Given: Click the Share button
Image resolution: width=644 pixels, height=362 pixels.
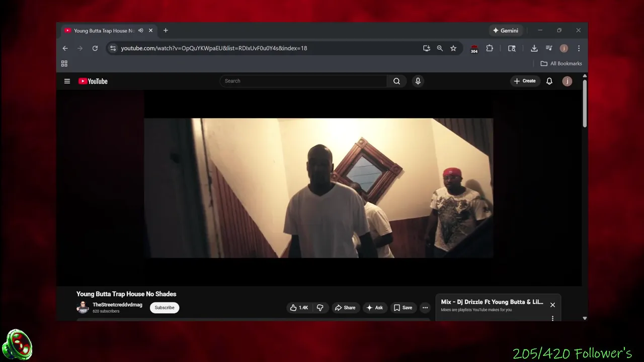Looking at the screenshot, I should (345, 308).
